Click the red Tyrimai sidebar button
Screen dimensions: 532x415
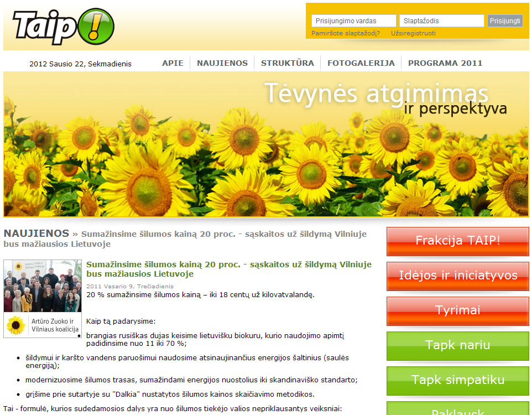click(458, 310)
